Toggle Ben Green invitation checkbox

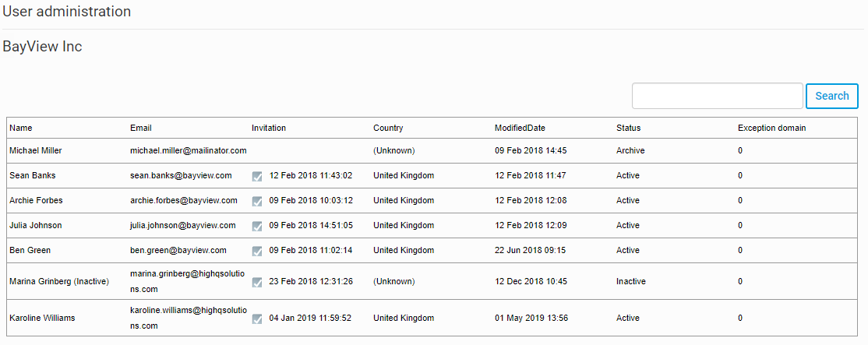pos(257,252)
